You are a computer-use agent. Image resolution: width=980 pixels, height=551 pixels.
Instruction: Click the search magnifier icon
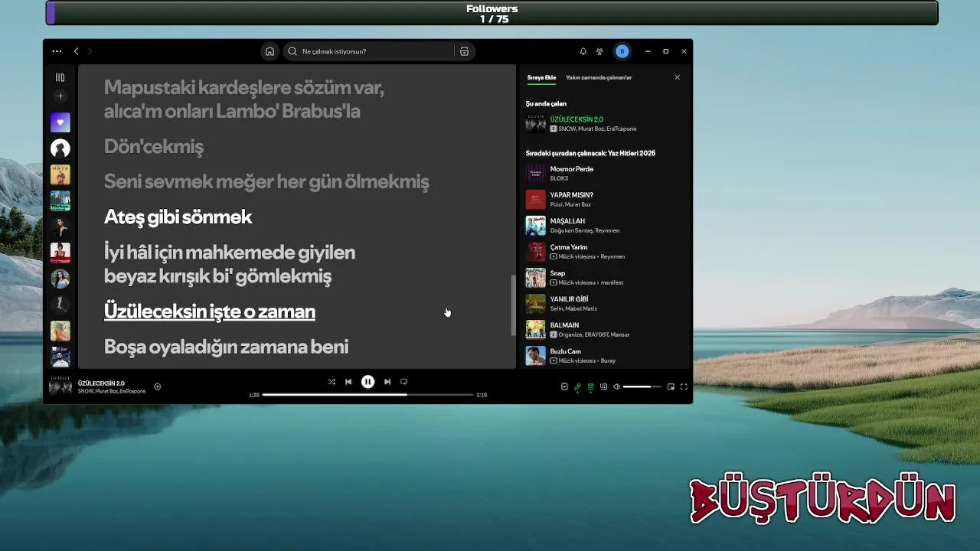[292, 51]
